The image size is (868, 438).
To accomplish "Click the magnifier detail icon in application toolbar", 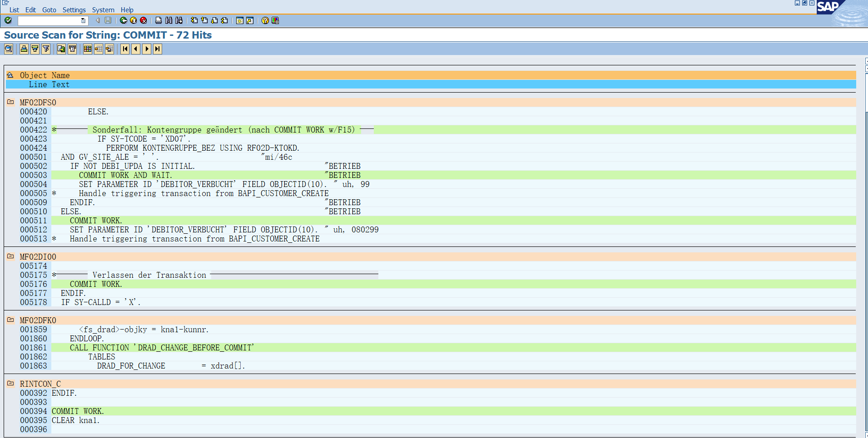I will [x=9, y=49].
